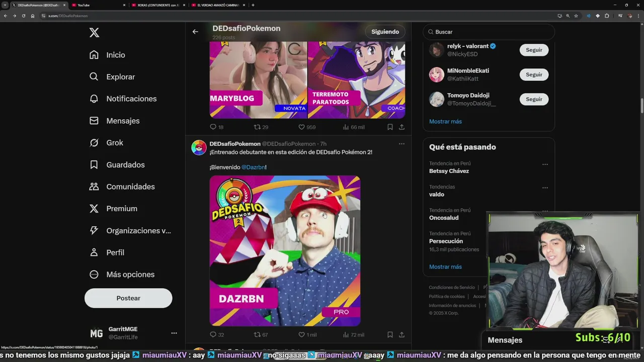Follow relyk - valorant with Seguir
The height and width of the screenshot is (362, 644).
(534, 50)
